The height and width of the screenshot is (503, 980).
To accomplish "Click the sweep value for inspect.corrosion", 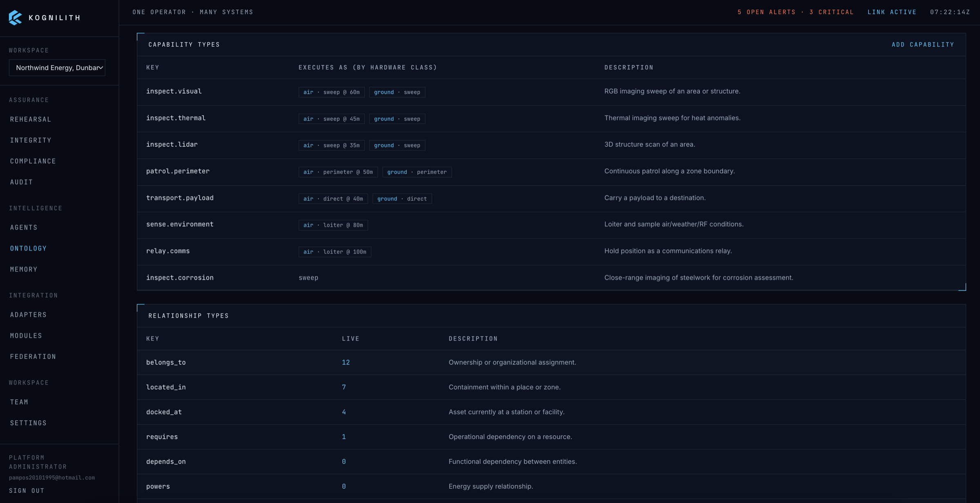I will tap(308, 278).
